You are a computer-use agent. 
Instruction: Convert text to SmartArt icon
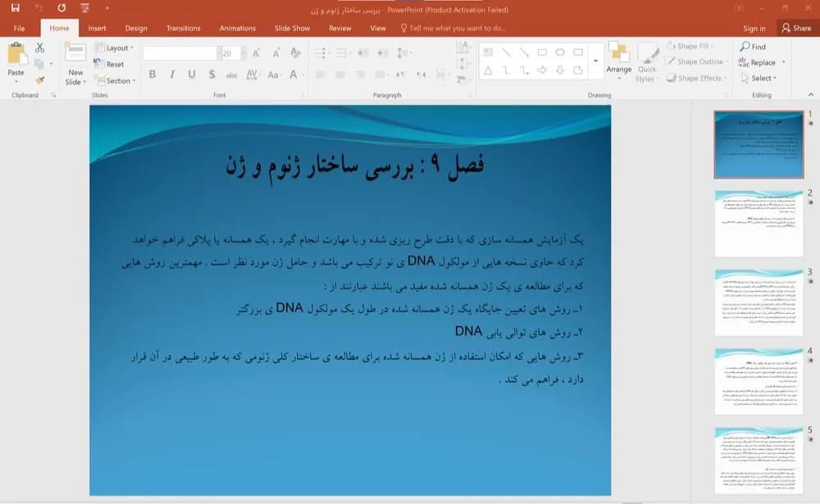(x=462, y=79)
